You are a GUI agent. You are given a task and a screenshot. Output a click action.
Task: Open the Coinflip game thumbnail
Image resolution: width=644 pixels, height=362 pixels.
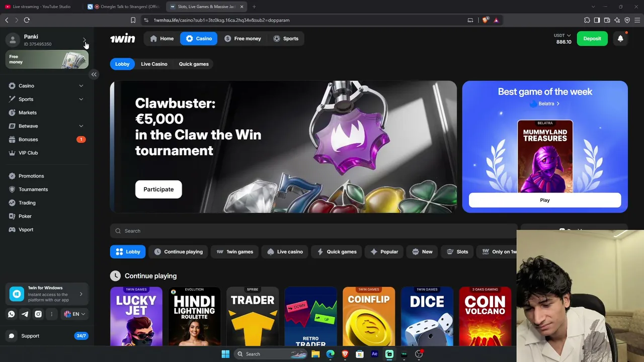tap(369, 317)
